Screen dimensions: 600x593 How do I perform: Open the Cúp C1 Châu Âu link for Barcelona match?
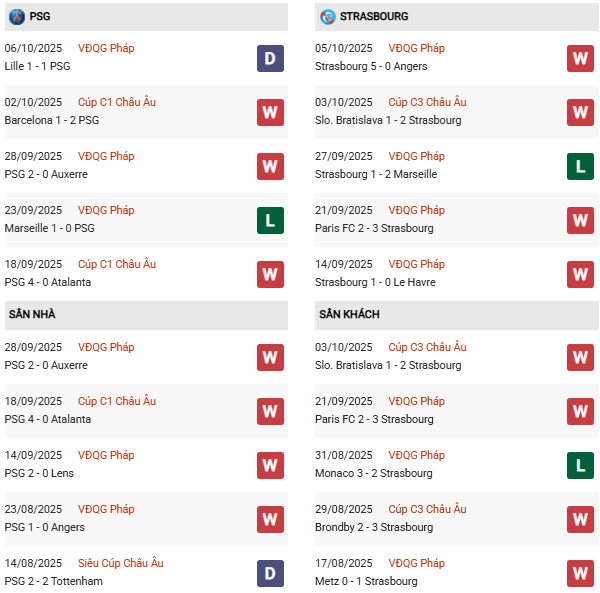tap(117, 102)
